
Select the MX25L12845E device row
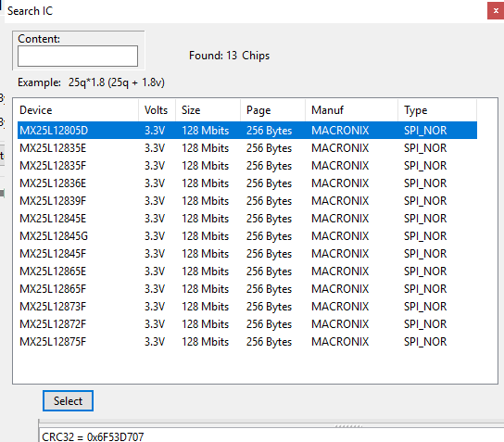[x=247, y=219]
